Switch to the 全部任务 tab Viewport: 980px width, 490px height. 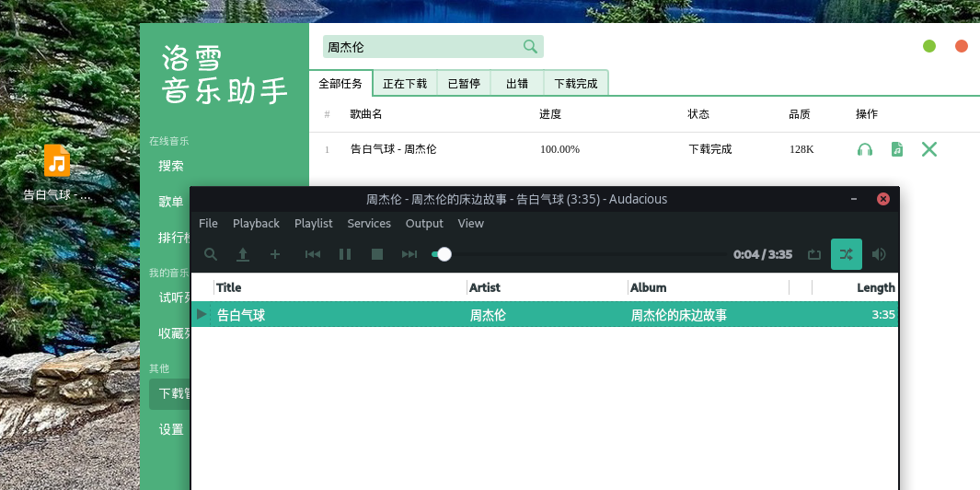pyautogui.click(x=340, y=83)
